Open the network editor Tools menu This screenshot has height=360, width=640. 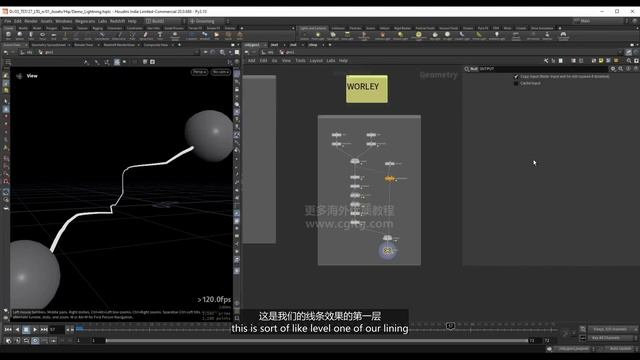coord(300,60)
